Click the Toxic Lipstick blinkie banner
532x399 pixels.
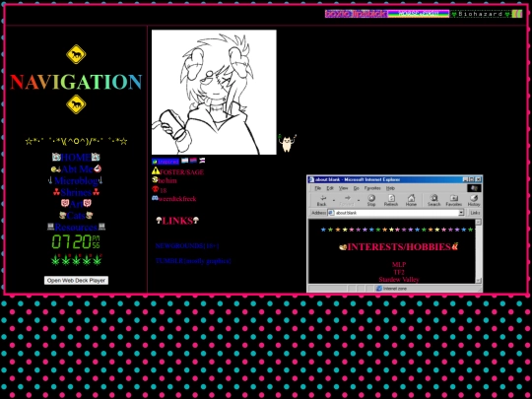coord(356,14)
